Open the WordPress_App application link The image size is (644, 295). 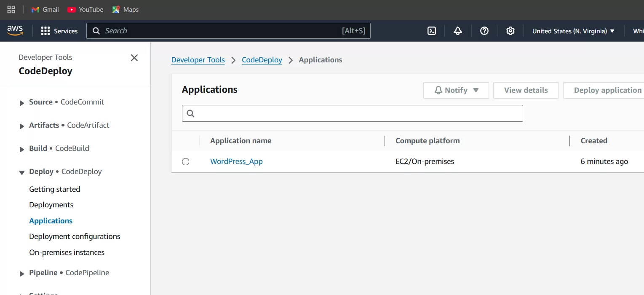pos(237,161)
